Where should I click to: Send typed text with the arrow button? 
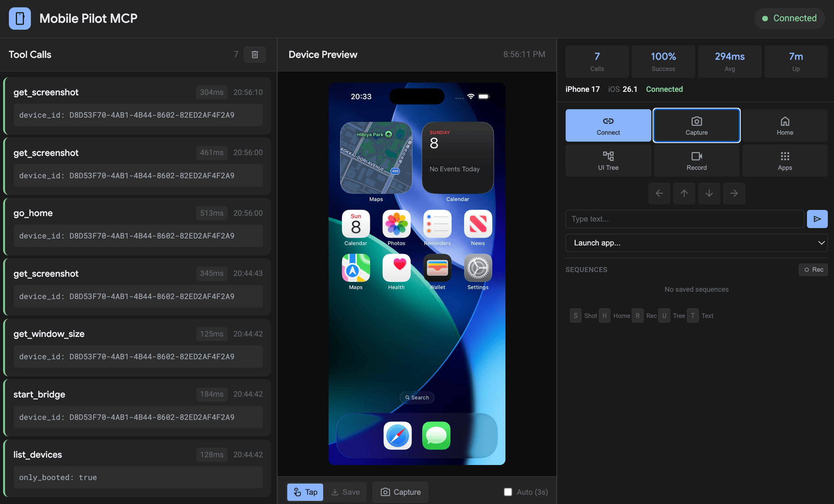click(817, 219)
